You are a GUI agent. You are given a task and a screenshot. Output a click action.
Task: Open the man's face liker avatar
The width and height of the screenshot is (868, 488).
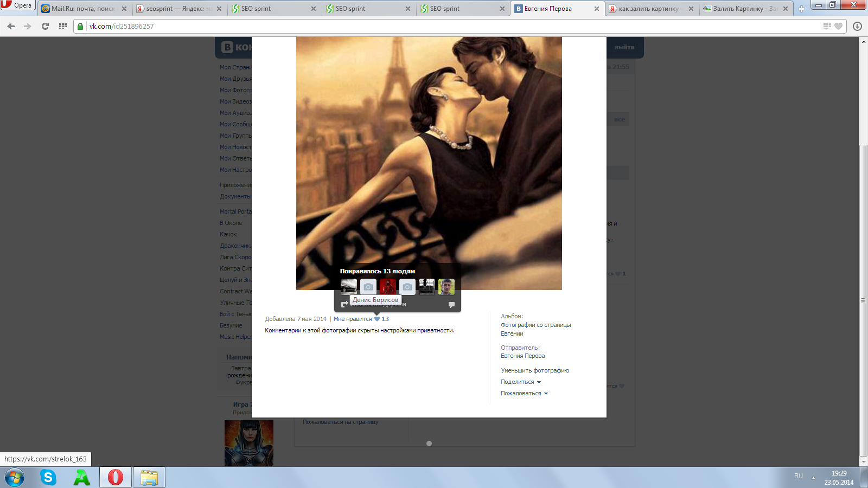(x=446, y=287)
